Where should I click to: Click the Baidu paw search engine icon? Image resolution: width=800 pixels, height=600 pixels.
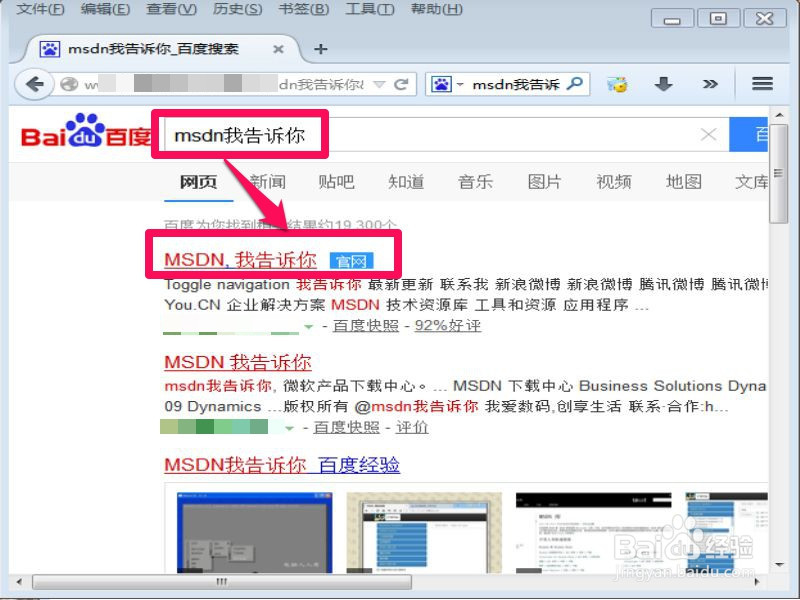[441, 84]
